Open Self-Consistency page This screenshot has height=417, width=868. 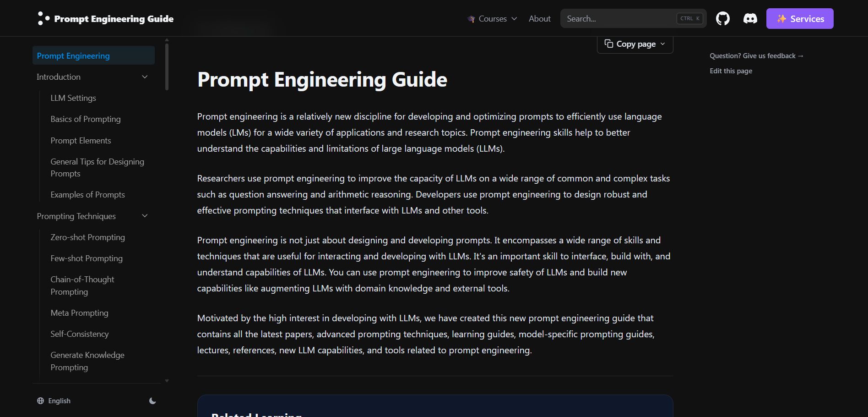coord(80,334)
